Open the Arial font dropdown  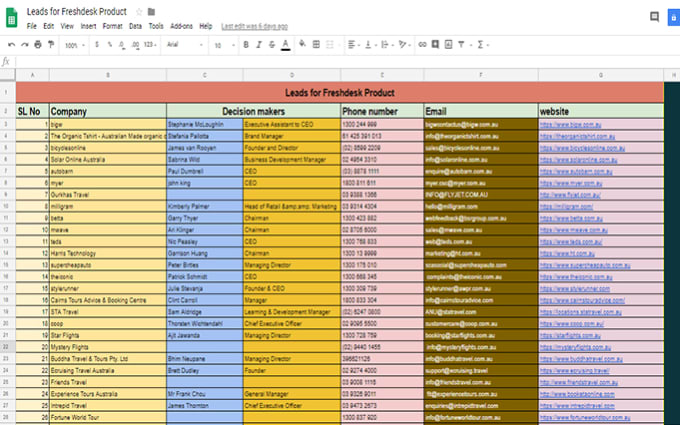(x=185, y=45)
